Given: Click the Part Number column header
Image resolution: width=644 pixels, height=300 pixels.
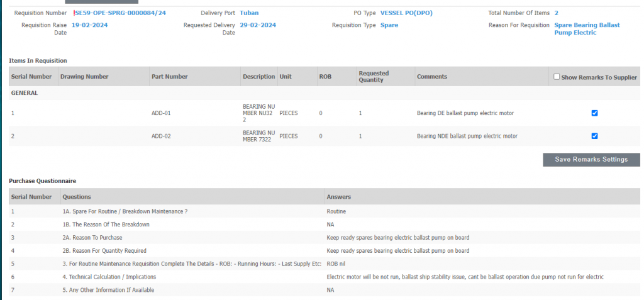Looking at the screenshot, I should click(170, 77).
